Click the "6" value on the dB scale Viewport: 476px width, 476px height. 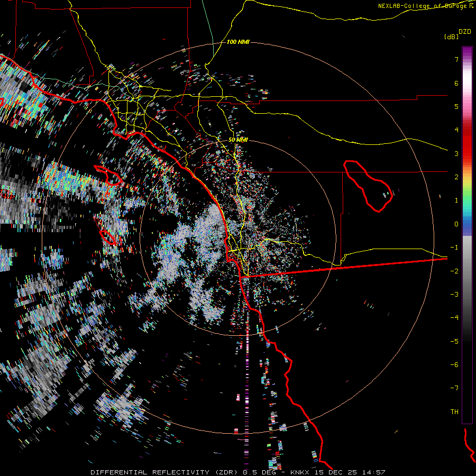[456, 83]
